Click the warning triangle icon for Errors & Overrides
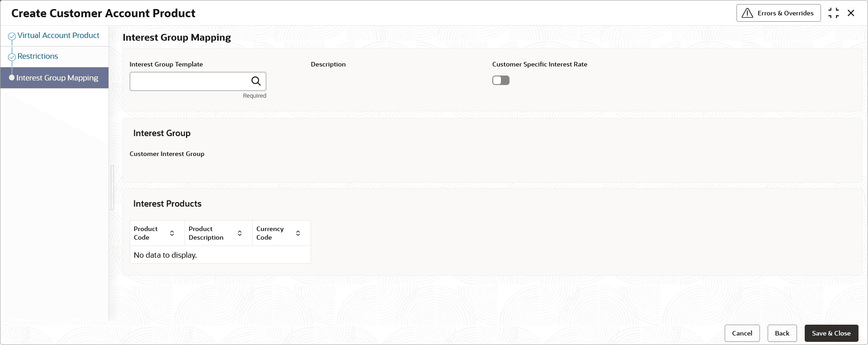868x345 pixels. click(x=747, y=13)
